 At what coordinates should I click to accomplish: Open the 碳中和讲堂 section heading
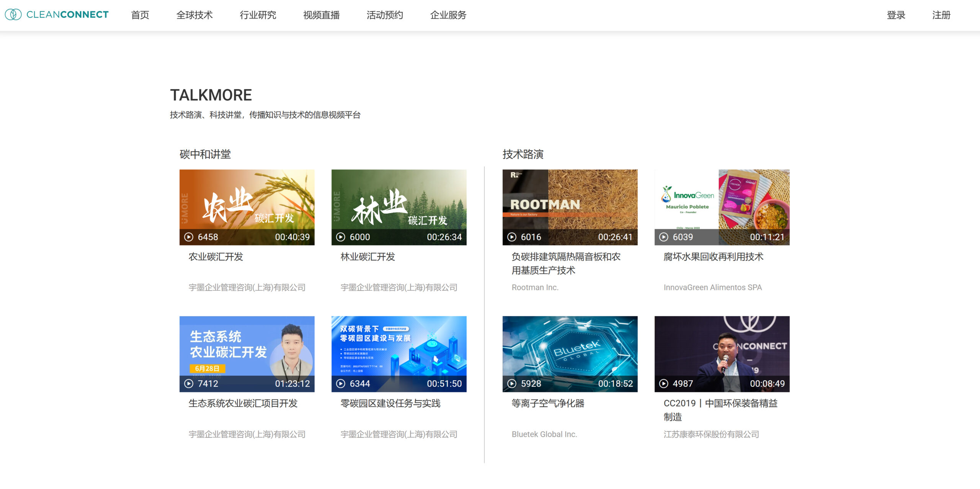(205, 154)
